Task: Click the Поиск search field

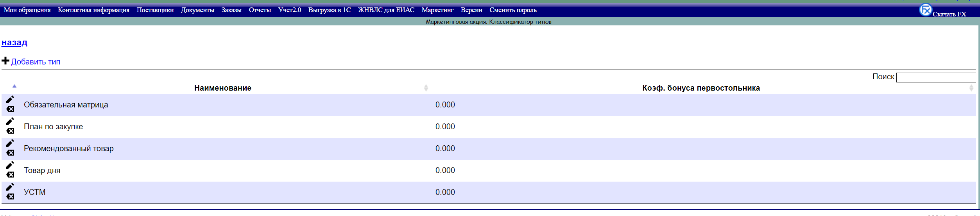Action: [x=935, y=77]
